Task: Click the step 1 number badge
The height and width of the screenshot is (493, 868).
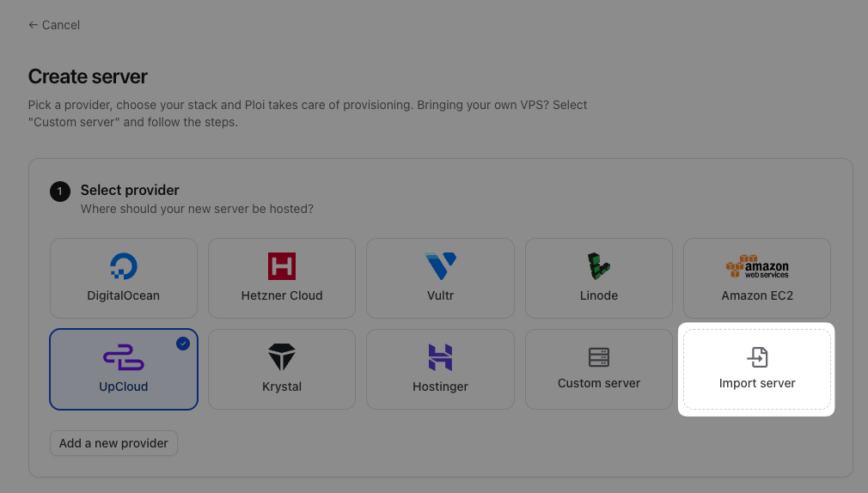Action: pyautogui.click(x=60, y=192)
